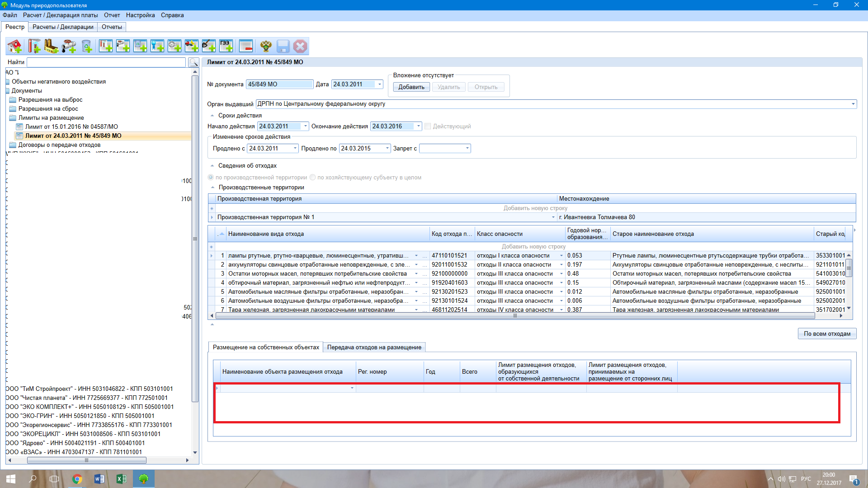The width and height of the screenshot is (868, 488).
Task: Switch to Передача отходов на размещение tab
Action: (374, 347)
